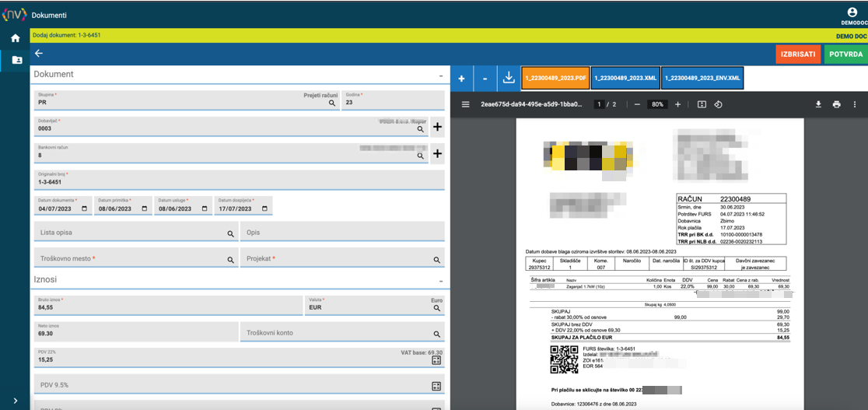Viewport: 868px width, 410px height.
Task: Search Skupina with the magnifier icon
Action: (332, 103)
